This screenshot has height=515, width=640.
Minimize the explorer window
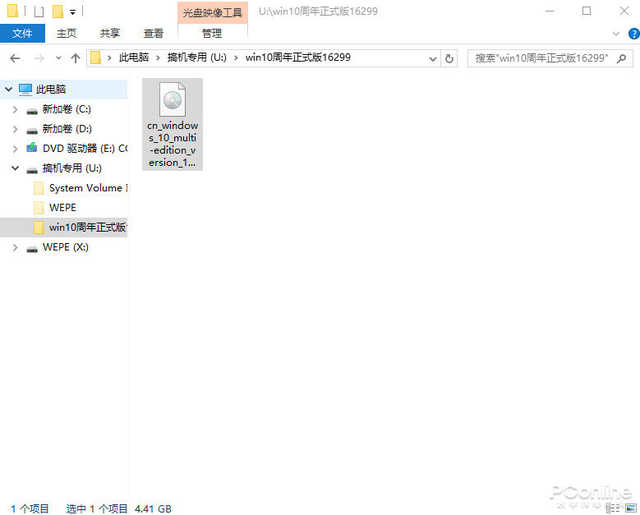coord(549,11)
